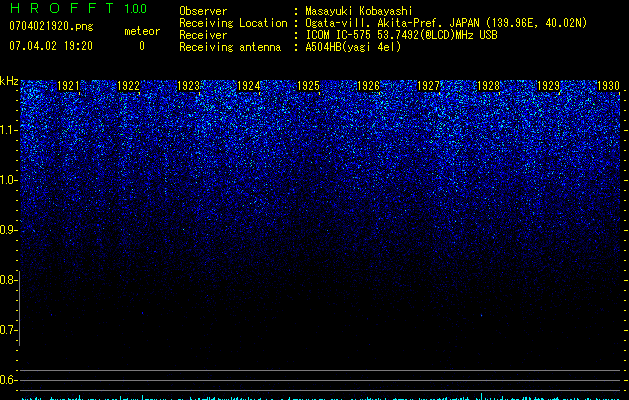
Task: Click the kHz axis unit label
Action: pos(9,81)
